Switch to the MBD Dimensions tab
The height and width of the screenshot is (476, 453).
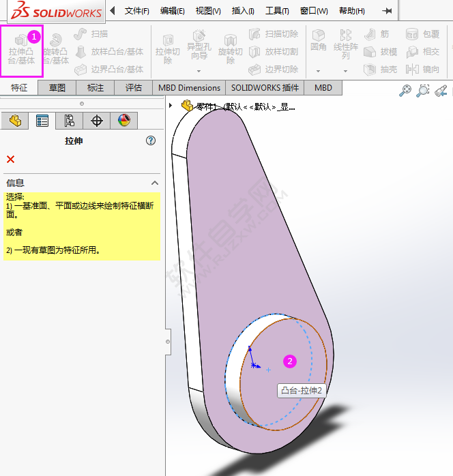[189, 88]
